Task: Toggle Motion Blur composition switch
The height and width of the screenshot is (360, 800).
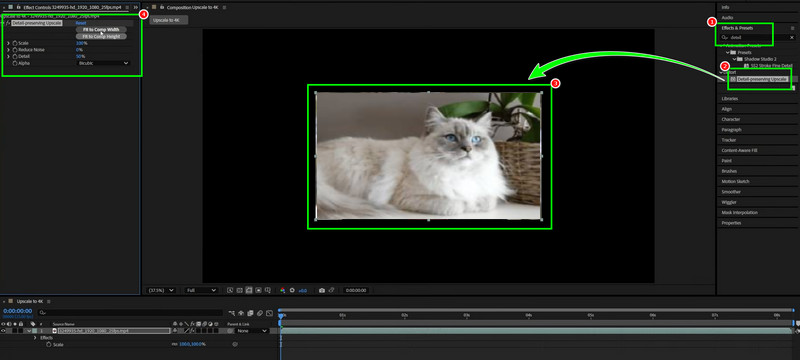Action: coord(260,313)
